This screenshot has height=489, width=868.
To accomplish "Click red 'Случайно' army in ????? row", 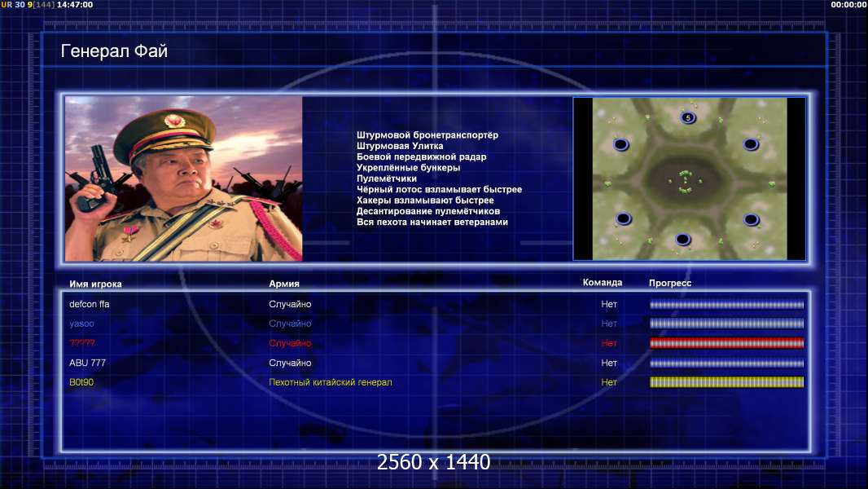I will click(x=290, y=343).
